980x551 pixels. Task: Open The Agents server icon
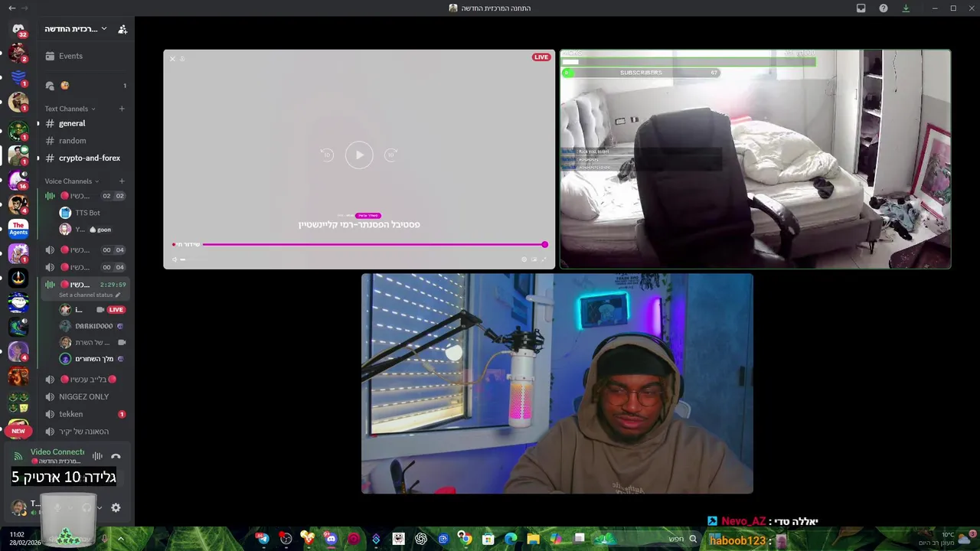click(x=18, y=228)
